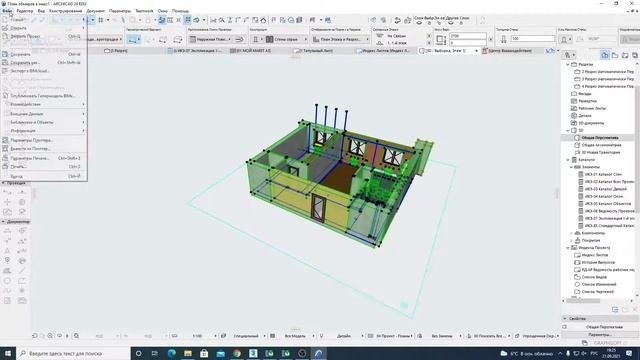Open the Редактор menu
This screenshot has width=640, height=360.
[24, 11]
